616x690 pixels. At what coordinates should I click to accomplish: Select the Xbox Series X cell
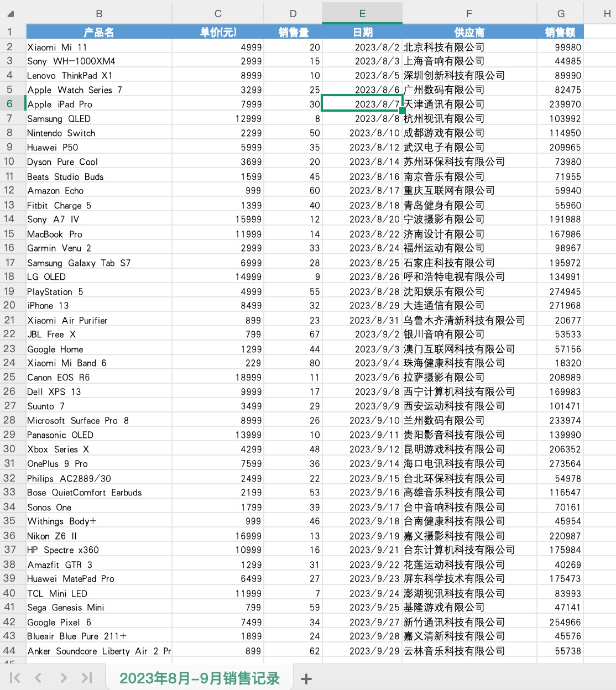coord(99,449)
